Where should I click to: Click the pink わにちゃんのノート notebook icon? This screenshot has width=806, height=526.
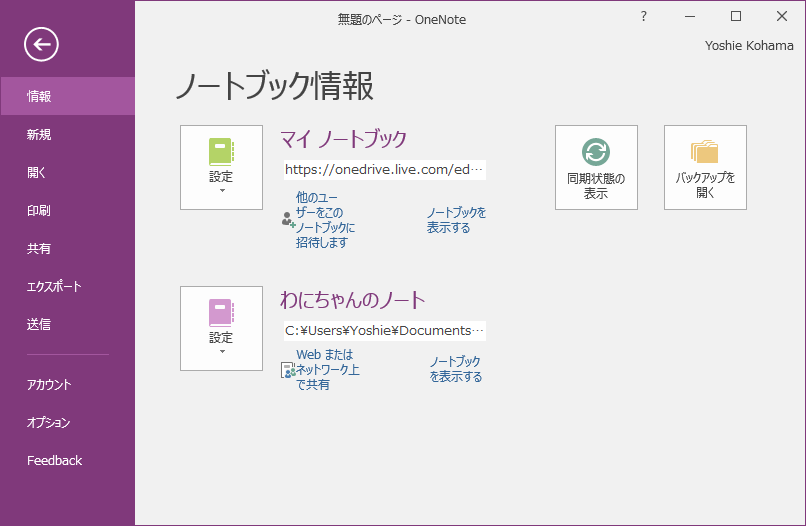pos(222,313)
